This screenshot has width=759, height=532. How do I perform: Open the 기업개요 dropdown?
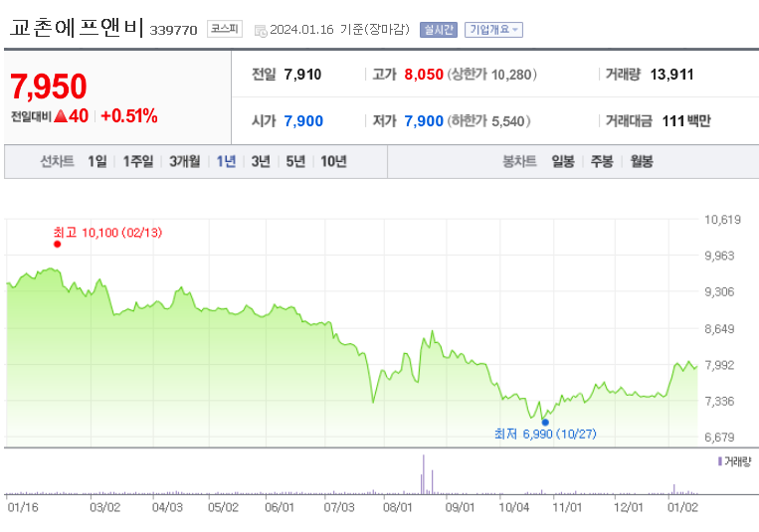[x=493, y=30]
